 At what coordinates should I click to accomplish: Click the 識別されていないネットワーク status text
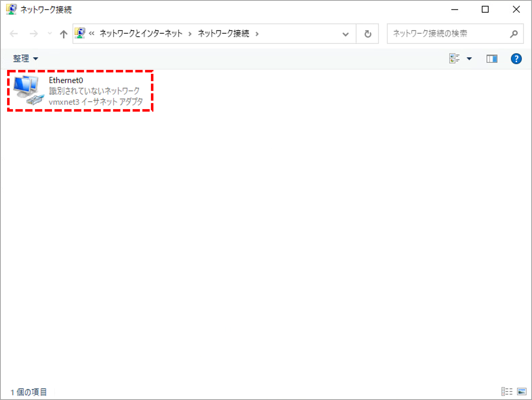tap(94, 91)
